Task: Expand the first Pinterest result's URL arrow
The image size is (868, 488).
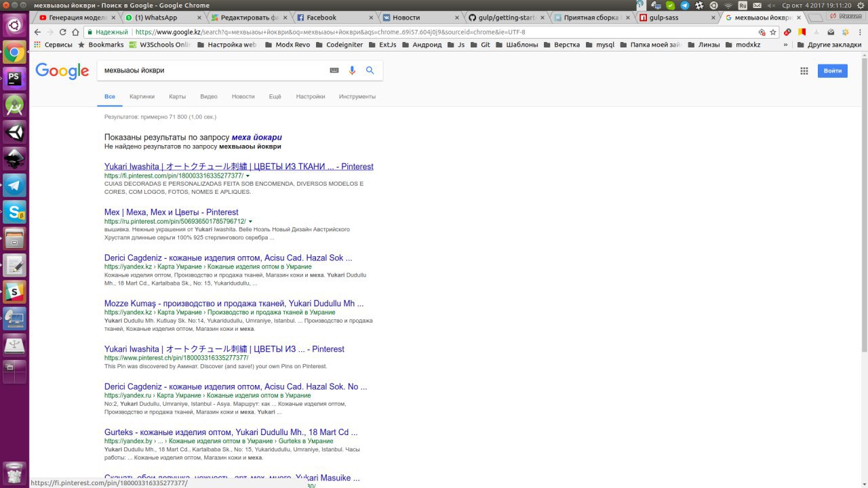Action: tap(248, 176)
